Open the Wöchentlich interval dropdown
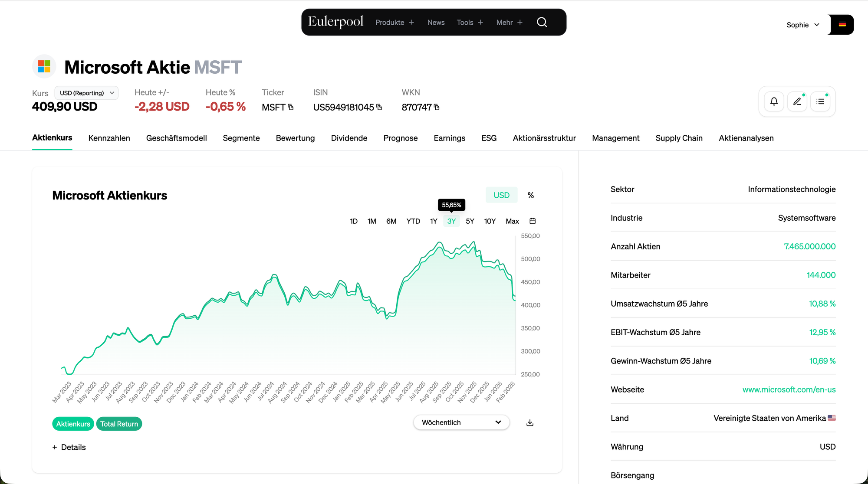Viewport: 868px width, 484px height. [461, 422]
